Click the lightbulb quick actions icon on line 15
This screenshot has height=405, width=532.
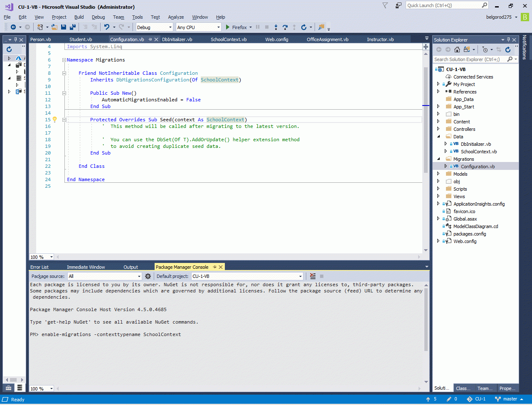coord(54,120)
